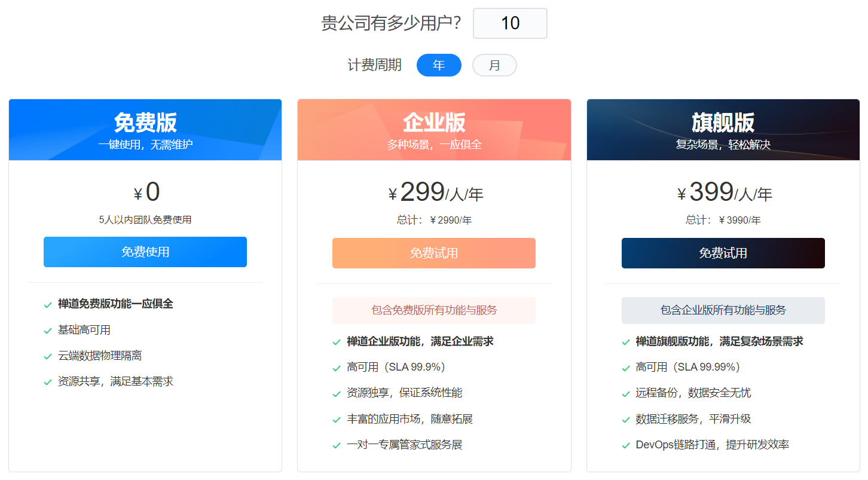Click checkmark beside 丰富的应用市场
Viewport: 868px width, 480px height.
coord(337,420)
